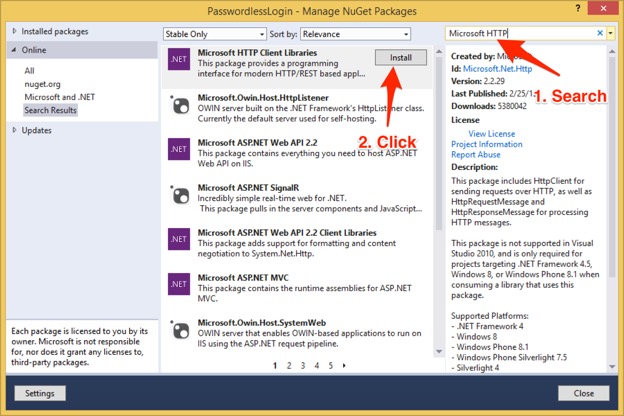Screen dimensions: 624x416
Task: Click the .NET icon of ASP.NET Web API 2.2
Action: (x=179, y=149)
